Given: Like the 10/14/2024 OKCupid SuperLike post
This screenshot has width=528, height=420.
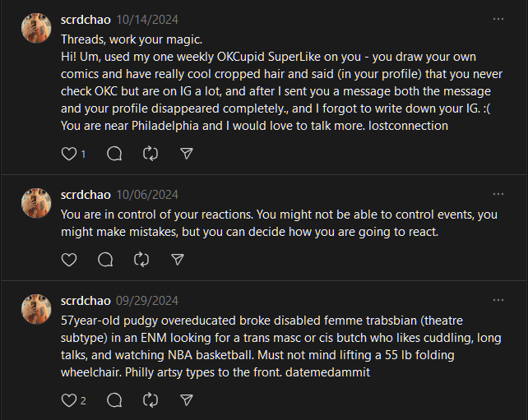Looking at the screenshot, I should (69, 154).
